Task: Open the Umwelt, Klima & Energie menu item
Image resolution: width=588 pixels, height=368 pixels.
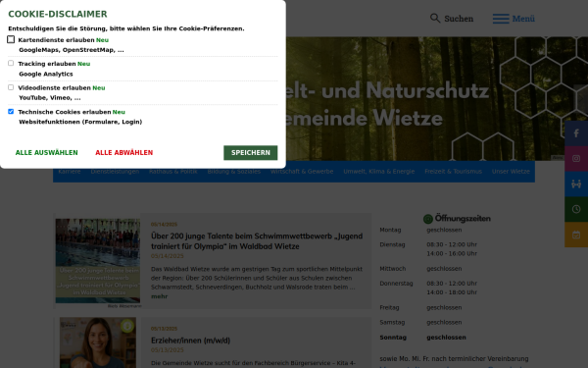Action: (378, 171)
